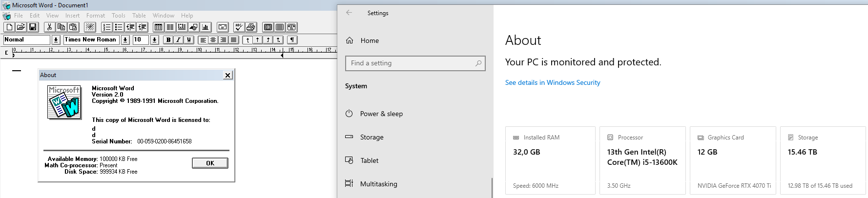Open the Insert menu in Word
This screenshot has height=198, width=868.
click(x=72, y=16)
